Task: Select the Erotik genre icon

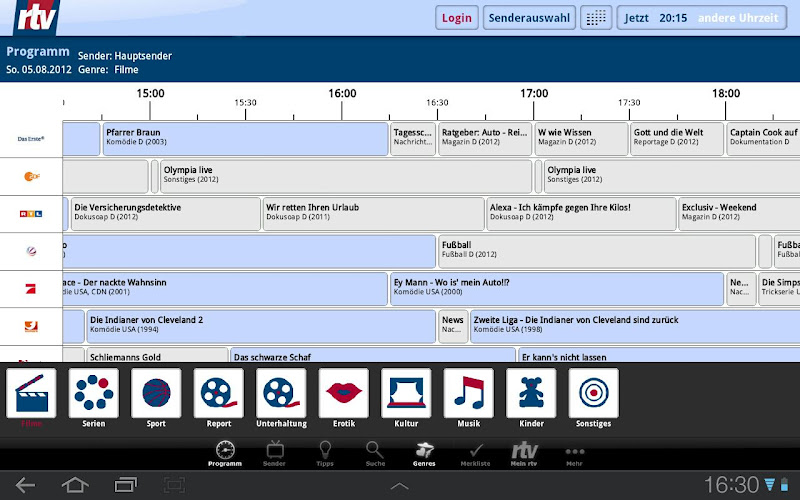Action: coord(344,393)
